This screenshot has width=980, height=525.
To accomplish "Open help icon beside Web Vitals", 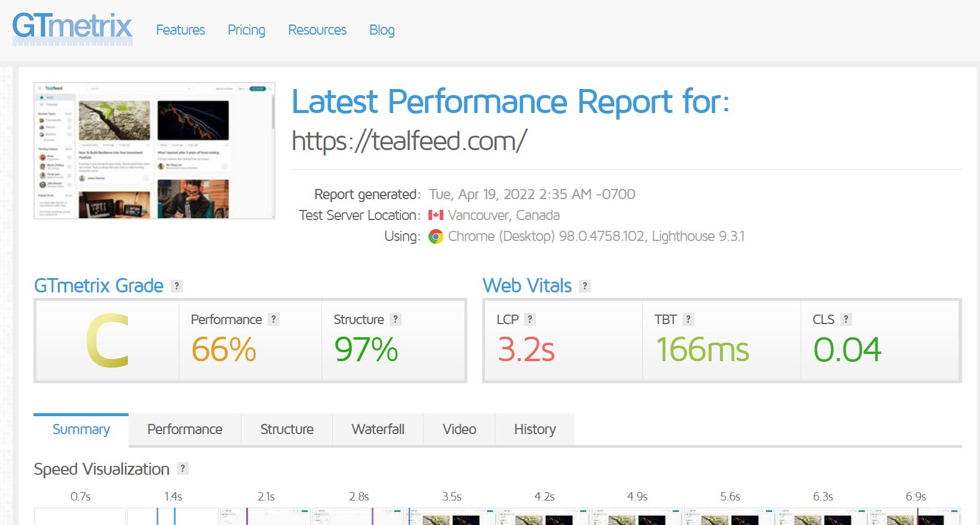I will coord(585,286).
